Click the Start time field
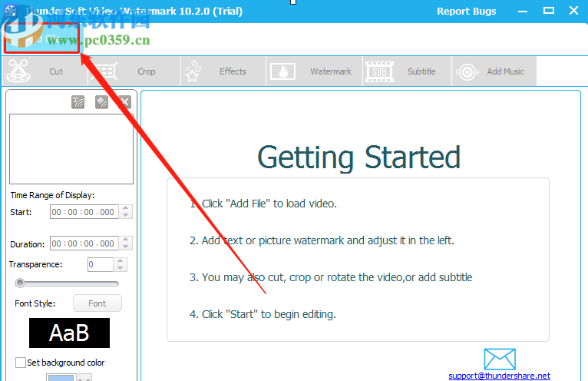This screenshot has height=381, width=588. 84,212
